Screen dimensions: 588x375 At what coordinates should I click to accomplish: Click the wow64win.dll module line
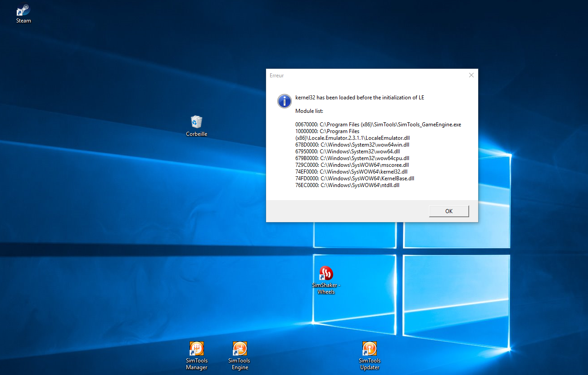(x=352, y=145)
